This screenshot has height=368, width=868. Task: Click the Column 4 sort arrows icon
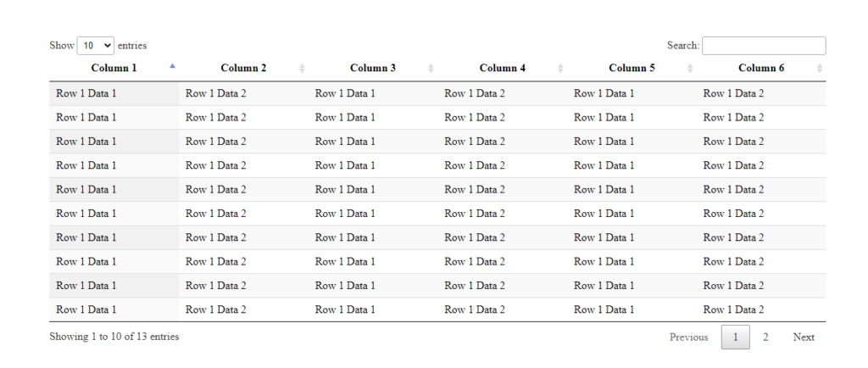[561, 68]
